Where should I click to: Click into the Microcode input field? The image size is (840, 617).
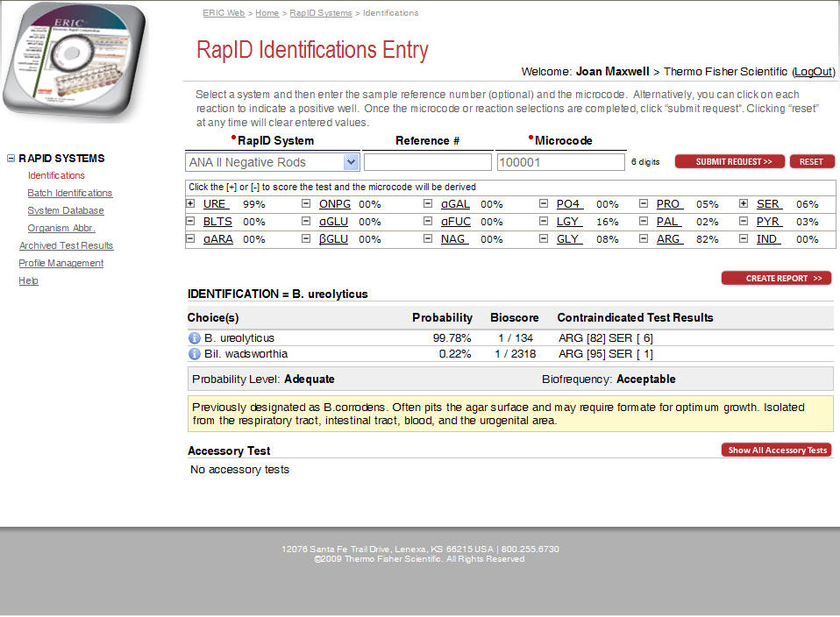(x=560, y=162)
